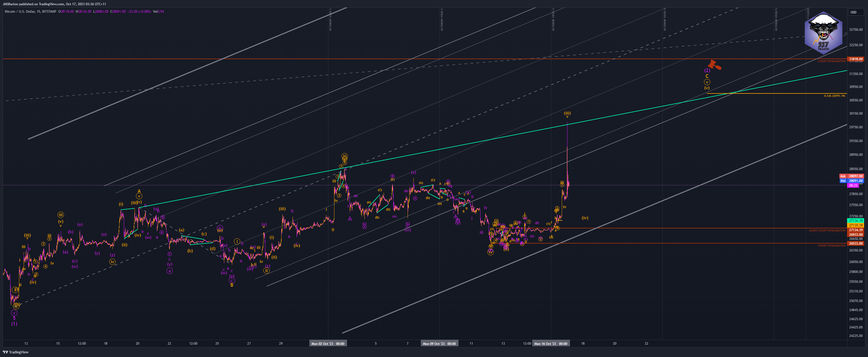
Task: Click the 32750.00 price axis tick
Action: tap(856, 30)
